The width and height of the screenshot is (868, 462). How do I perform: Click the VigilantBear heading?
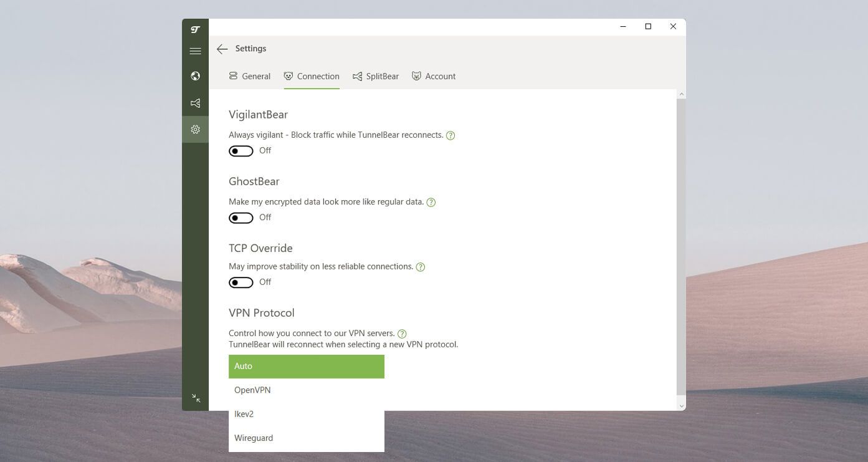pyautogui.click(x=258, y=115)
